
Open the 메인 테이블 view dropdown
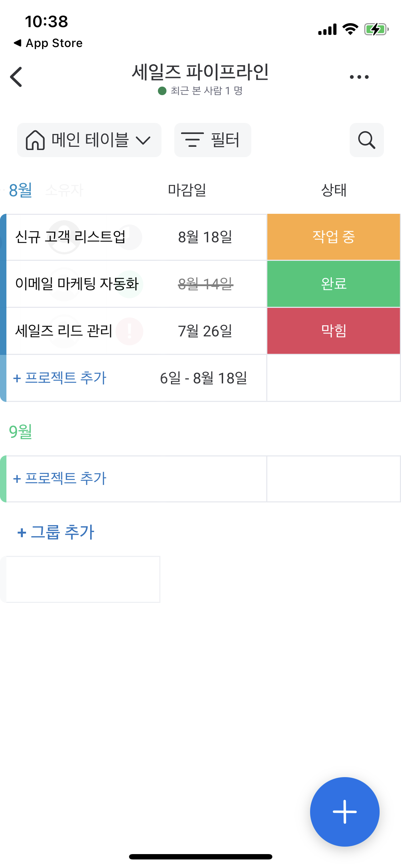89,140
